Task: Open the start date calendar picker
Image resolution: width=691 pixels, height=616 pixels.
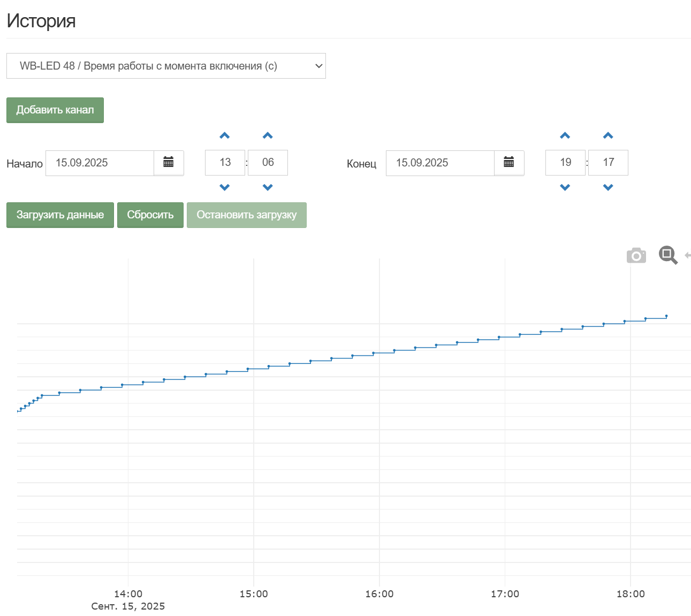Action: (x=169, y=163)
